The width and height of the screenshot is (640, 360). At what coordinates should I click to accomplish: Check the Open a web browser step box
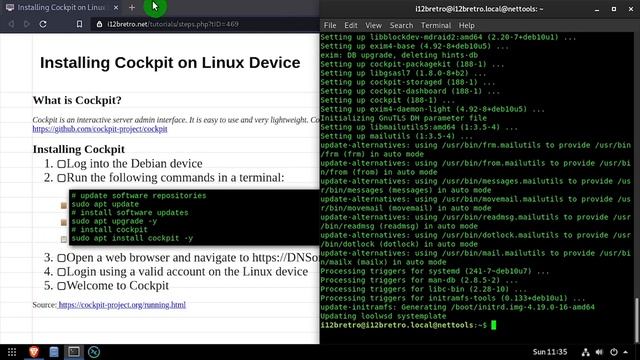(61, 258)
